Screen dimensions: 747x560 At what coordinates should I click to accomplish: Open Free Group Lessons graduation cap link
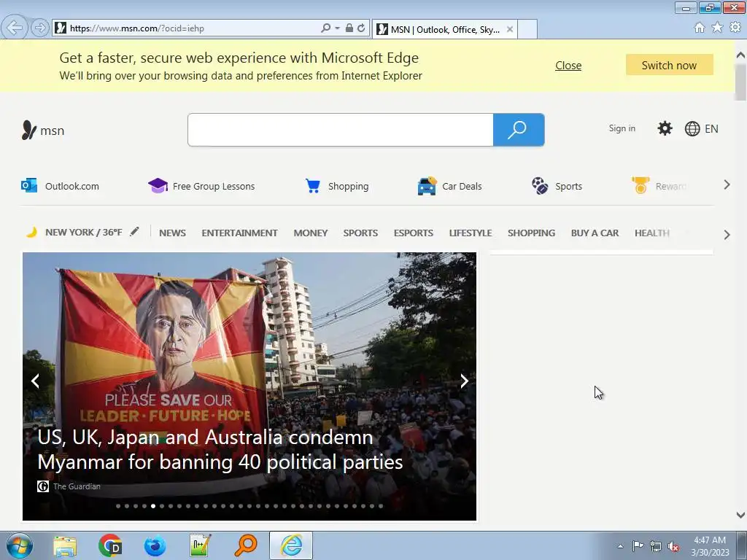pos(201,186)
